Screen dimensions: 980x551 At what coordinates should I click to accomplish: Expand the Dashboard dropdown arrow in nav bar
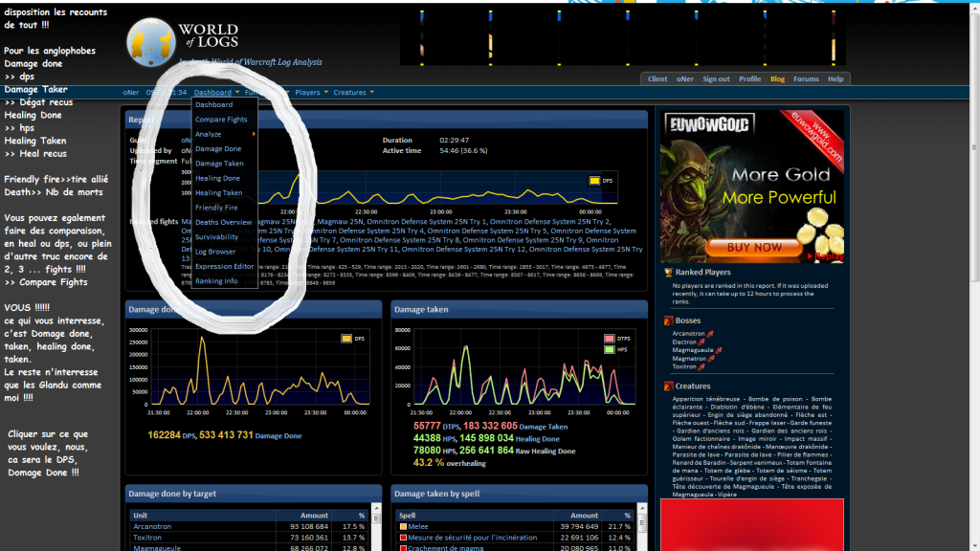[237, 93]
